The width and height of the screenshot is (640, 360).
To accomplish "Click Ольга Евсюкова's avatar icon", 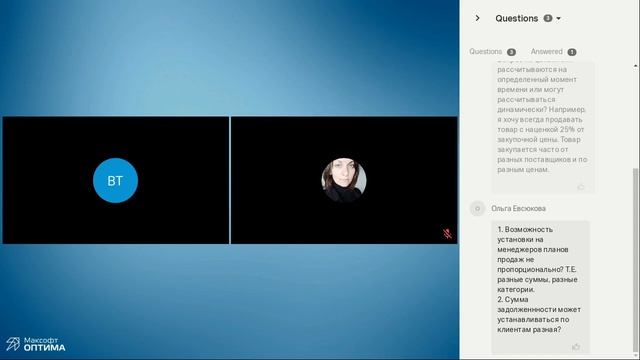I will coord(477,209).
